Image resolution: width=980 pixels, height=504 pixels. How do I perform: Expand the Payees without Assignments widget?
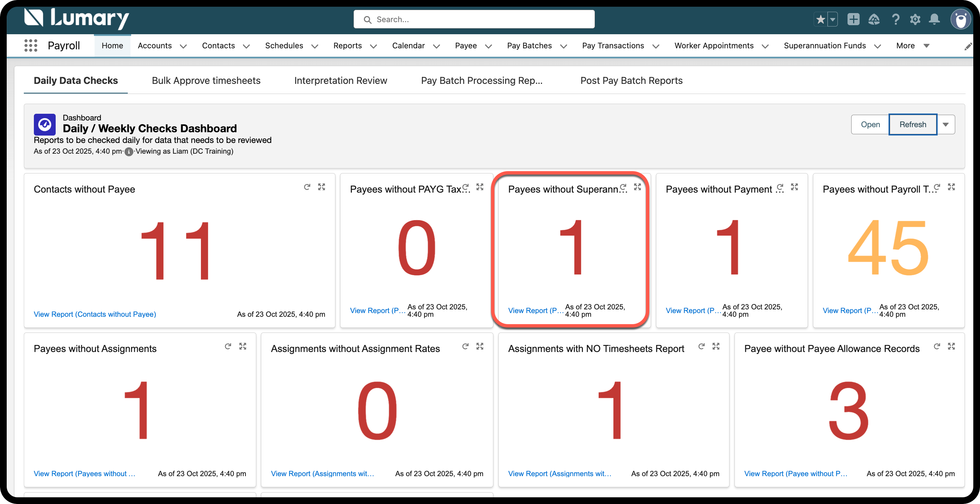[243, 346]
